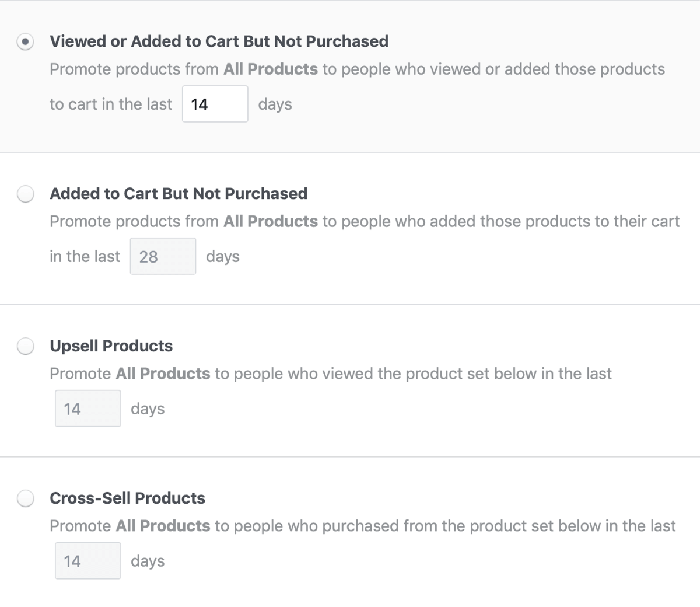
Task: Click "All Products" in the Viewed or Added description
Action: pyautogui.click(x=271, y=69)
